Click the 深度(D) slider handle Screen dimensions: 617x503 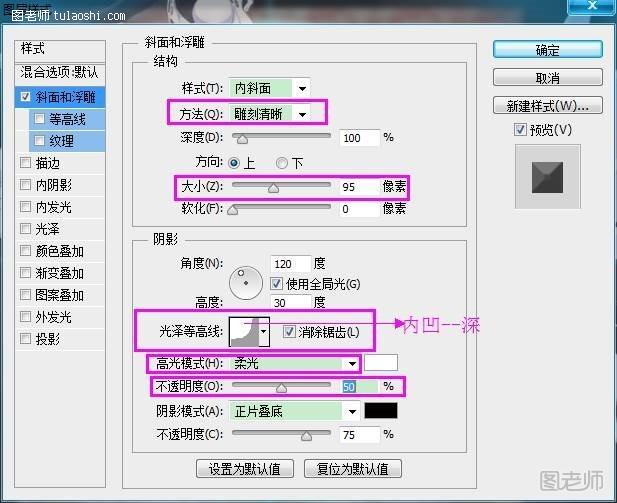[242, 139]
